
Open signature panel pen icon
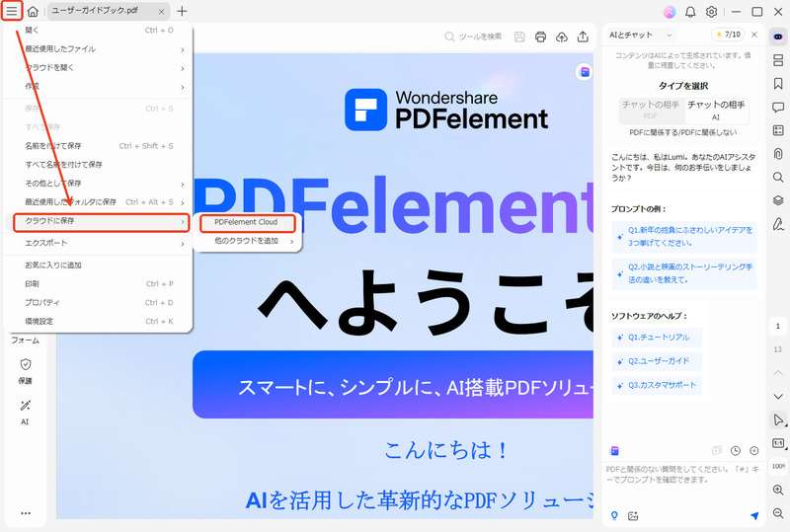tap(778, 224)
